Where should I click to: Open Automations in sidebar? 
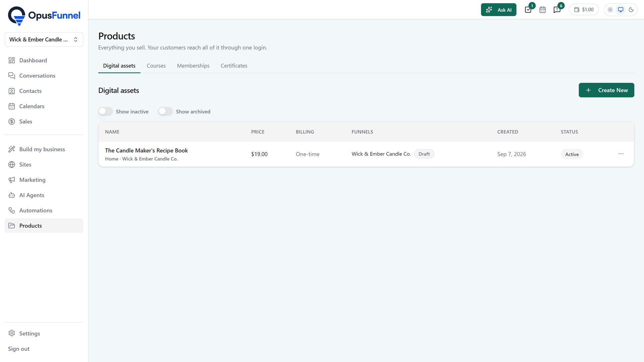[x=44, y=210]
